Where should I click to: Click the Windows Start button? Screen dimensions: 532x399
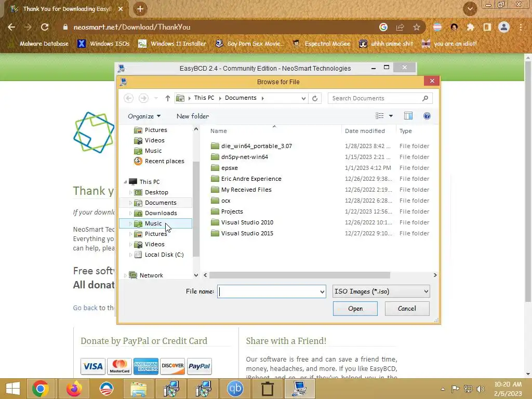point(13,389)
